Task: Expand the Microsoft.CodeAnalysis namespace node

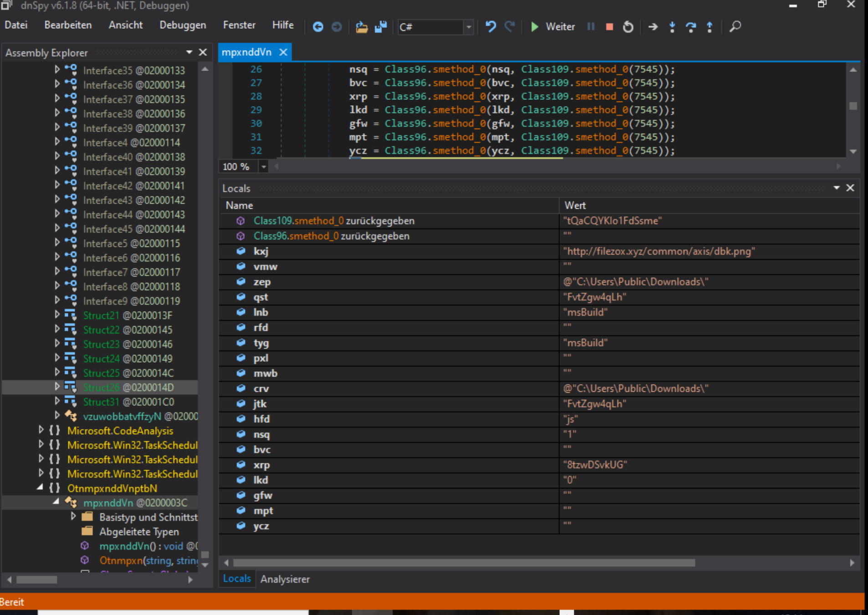Action: 41,430
